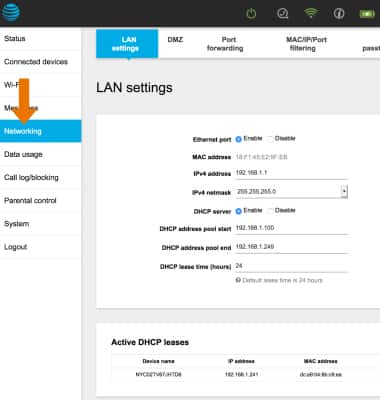380x400 pixels.
Task: Click the IPv4 address field
Action: tap(292, 173)
